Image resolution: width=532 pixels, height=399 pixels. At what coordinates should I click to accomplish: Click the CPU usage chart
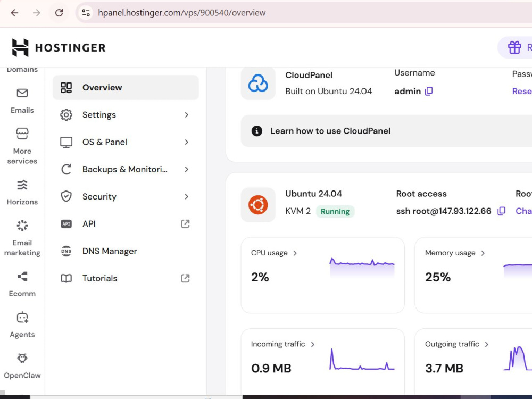(362, 268)
